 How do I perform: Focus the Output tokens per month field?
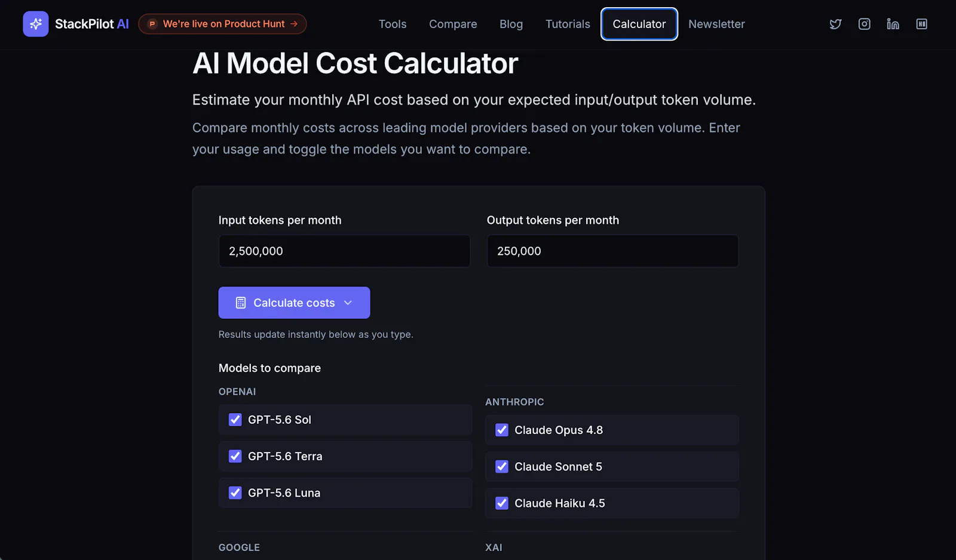point(612,251)
